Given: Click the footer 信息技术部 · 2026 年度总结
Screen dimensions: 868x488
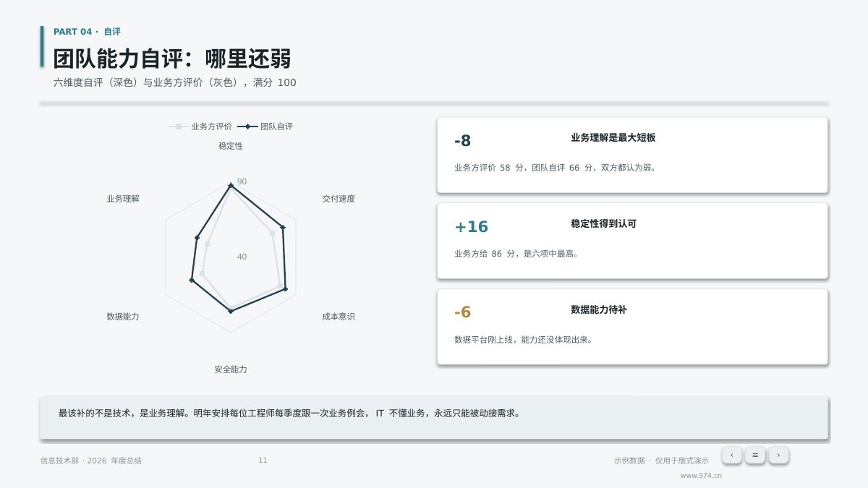Looking at the screenshot, I should click(91, 461).
